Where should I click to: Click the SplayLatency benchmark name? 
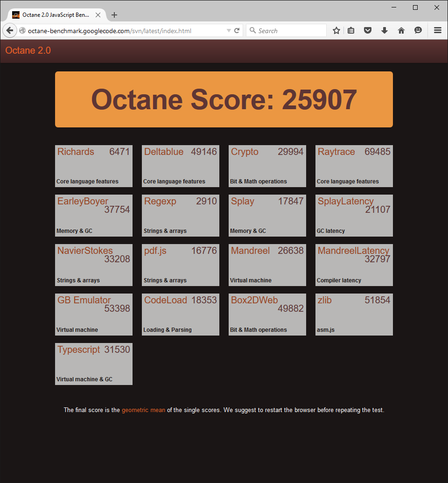[346, 202]
